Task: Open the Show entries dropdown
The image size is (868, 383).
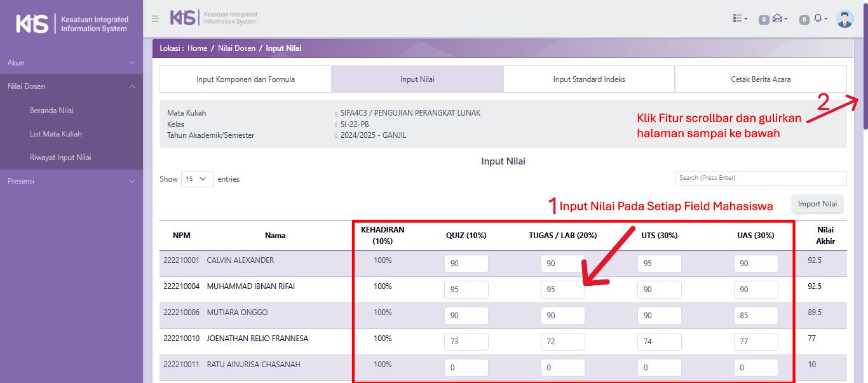Action: pos(197,179)
